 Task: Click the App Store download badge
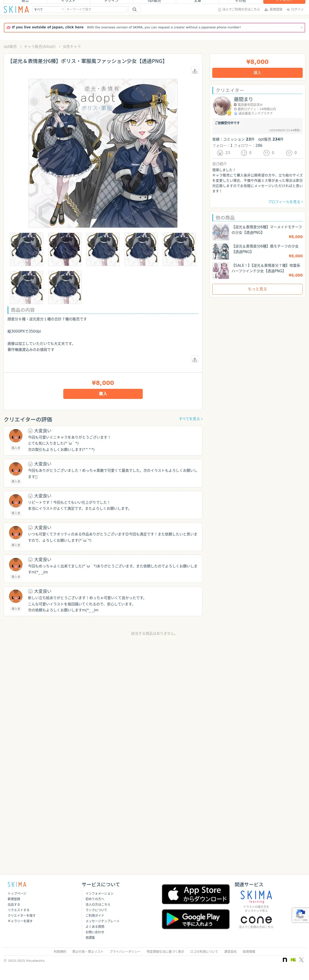coord(195,894)
